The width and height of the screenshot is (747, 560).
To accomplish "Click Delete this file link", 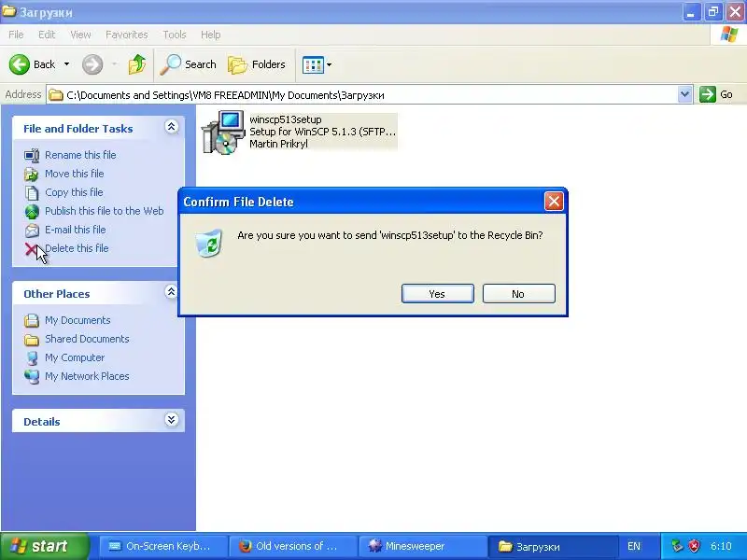I will [77, 248].
